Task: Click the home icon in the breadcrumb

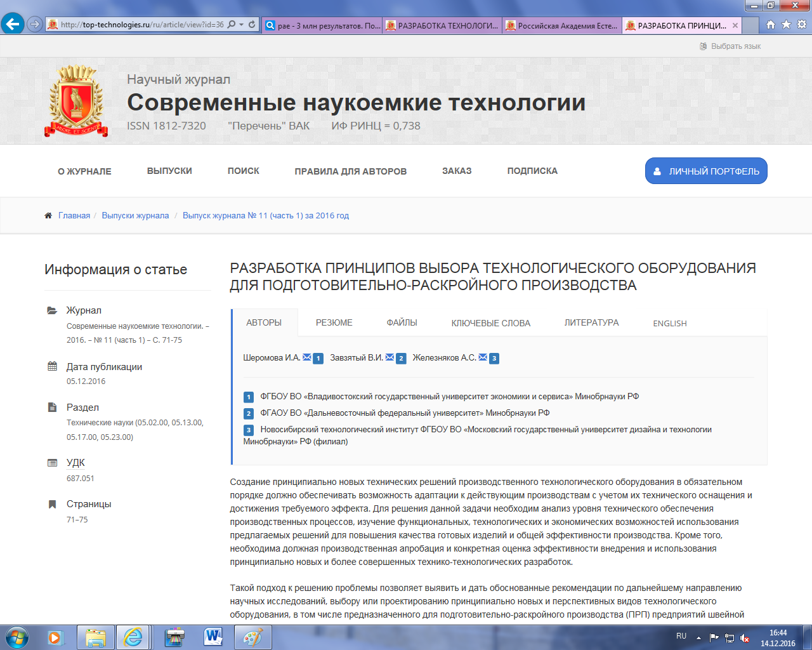Action: pos(48,216)
